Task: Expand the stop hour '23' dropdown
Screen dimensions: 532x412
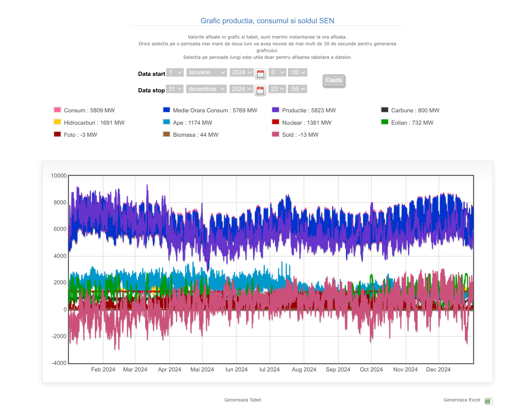Action: coord(277,89)
